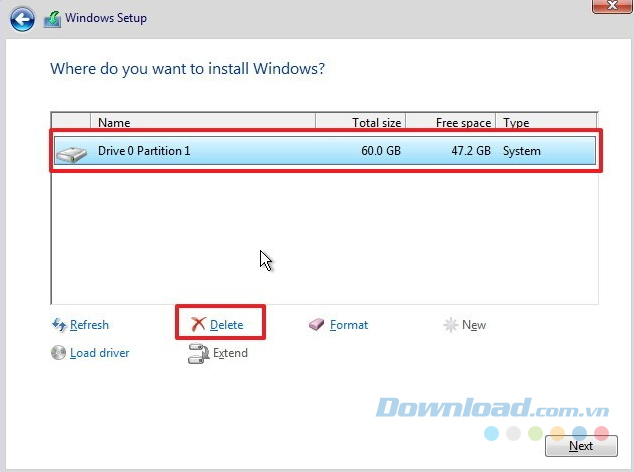Viewport: 634px width, 472px height.
Task: Click the red X Delete icon
Action: (198, 324)
